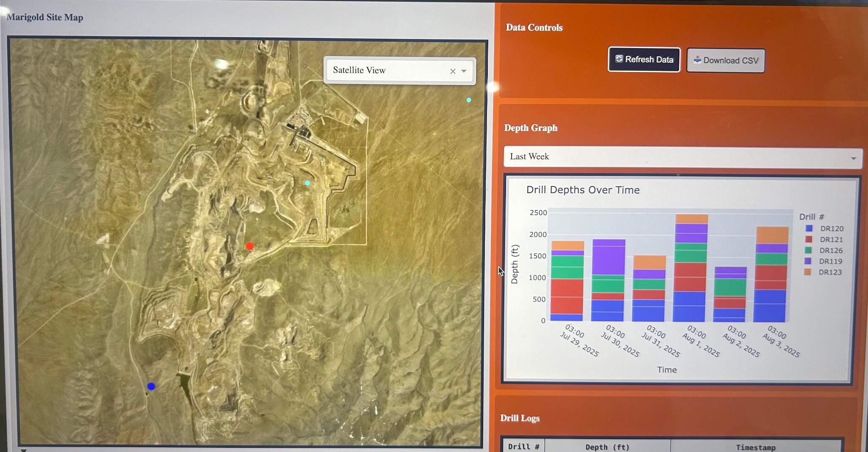Image resolution: width=868 pixels, height=452 pixels.
Task: Click the cyan marker near the map's top right
Action: point(468,100)
